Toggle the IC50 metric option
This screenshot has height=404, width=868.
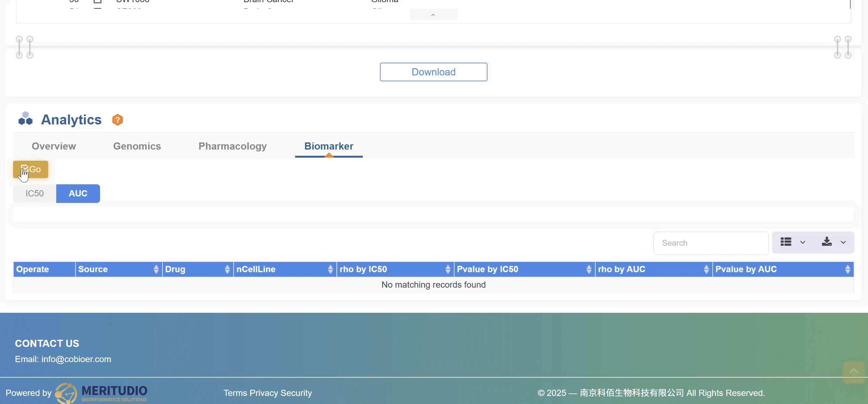pos(35,194)
